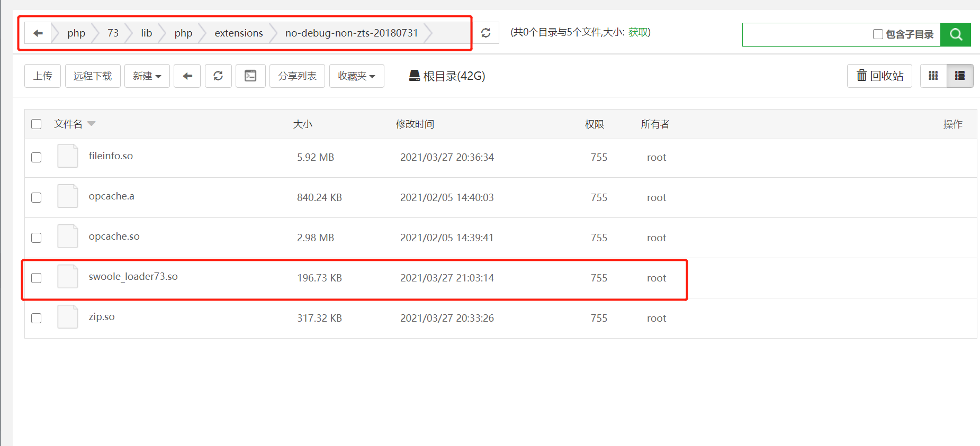
Task: Click the 2021/03/27 21:03:14 timestamp
Action: pos(447,278)
